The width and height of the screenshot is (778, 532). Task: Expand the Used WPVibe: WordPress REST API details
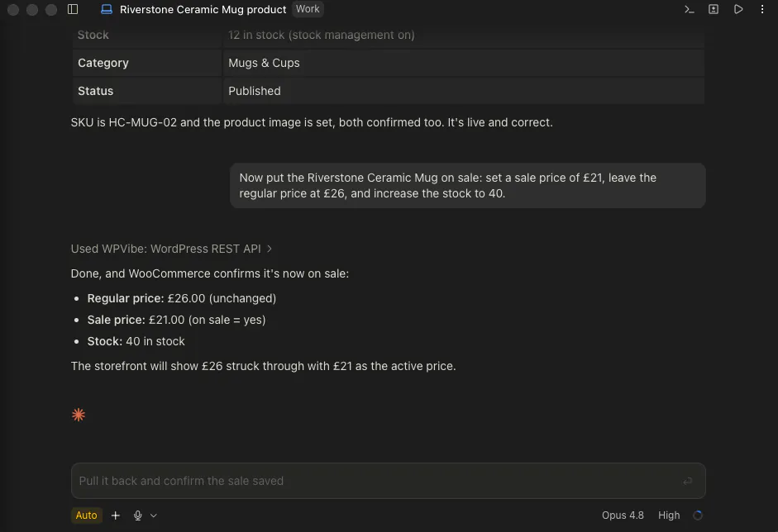(x=172, y=249)
